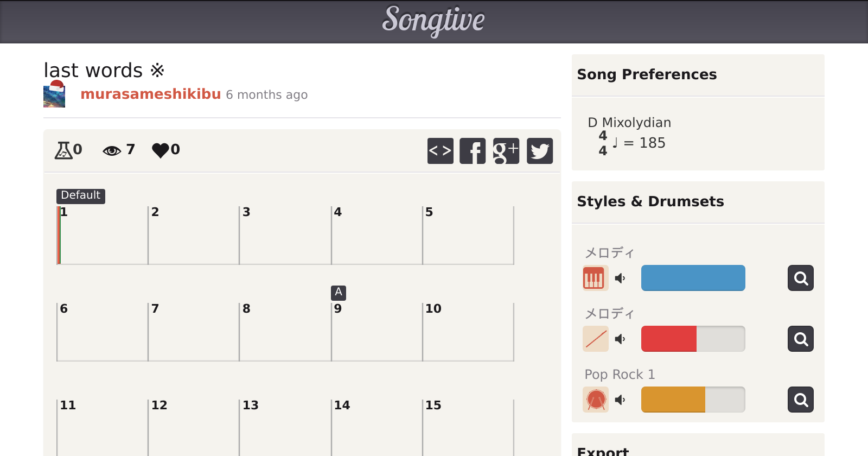Mute the first メロディ piano track

[620, 278]
